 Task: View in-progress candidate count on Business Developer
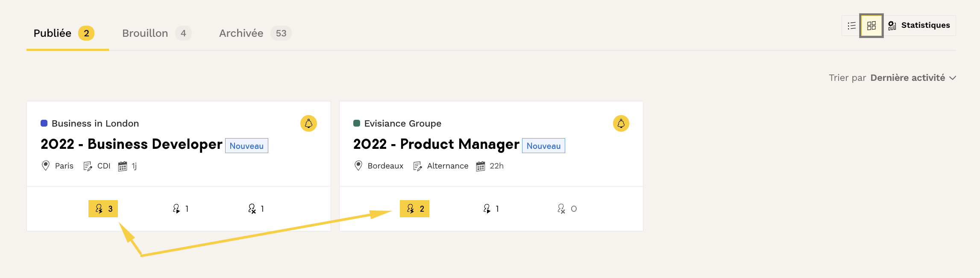[180, 209]
